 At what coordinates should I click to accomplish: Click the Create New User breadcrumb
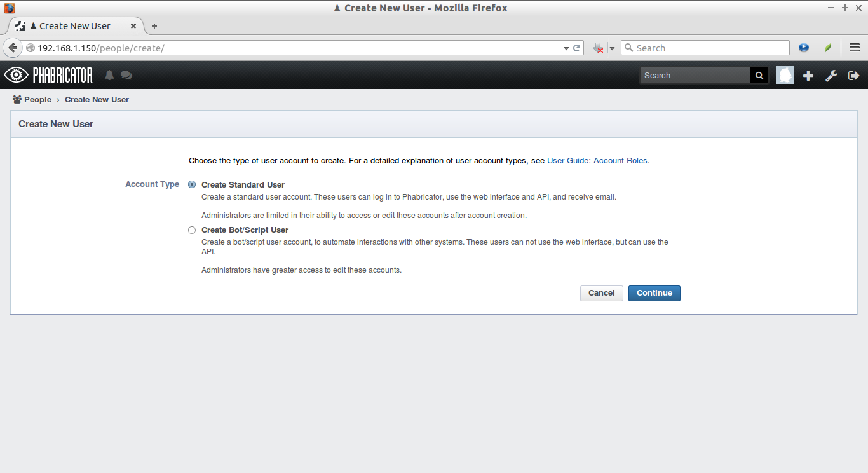(x=97, y=99)
